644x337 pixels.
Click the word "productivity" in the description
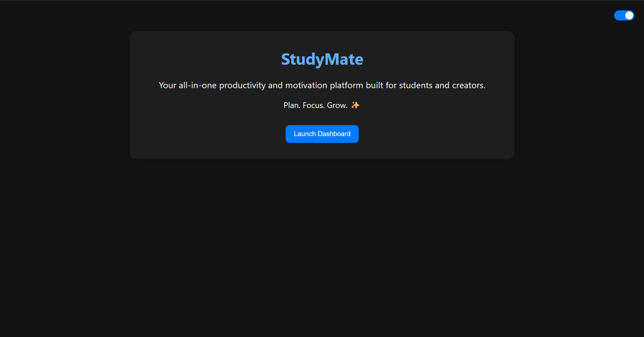242,86
